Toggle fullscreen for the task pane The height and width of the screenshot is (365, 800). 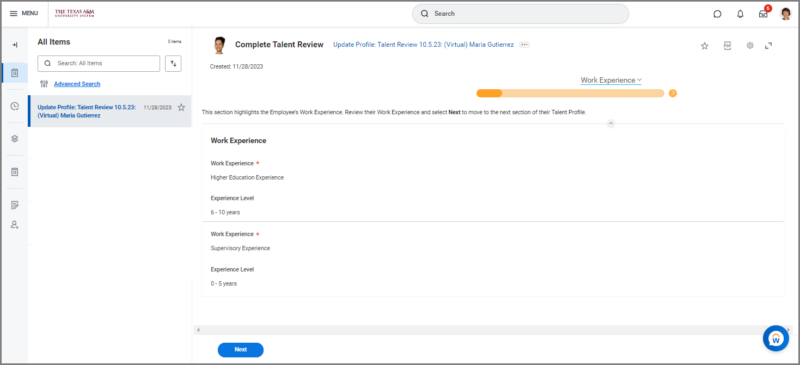768,45
